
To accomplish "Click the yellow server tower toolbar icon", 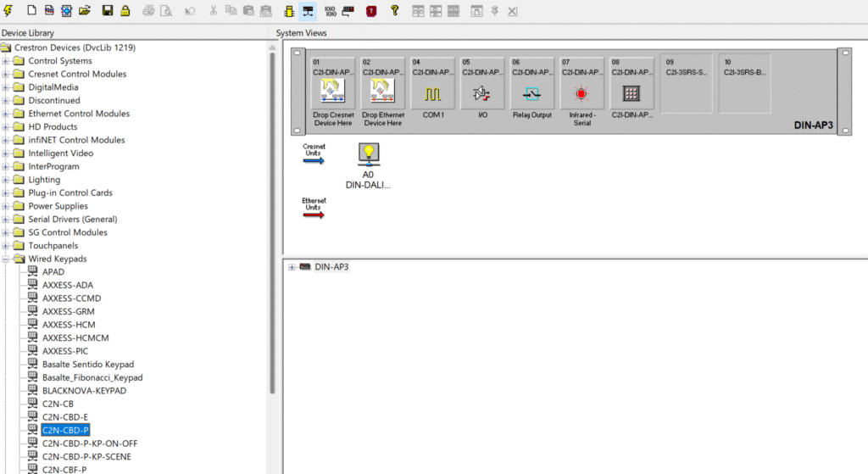I will click(289, 10).
